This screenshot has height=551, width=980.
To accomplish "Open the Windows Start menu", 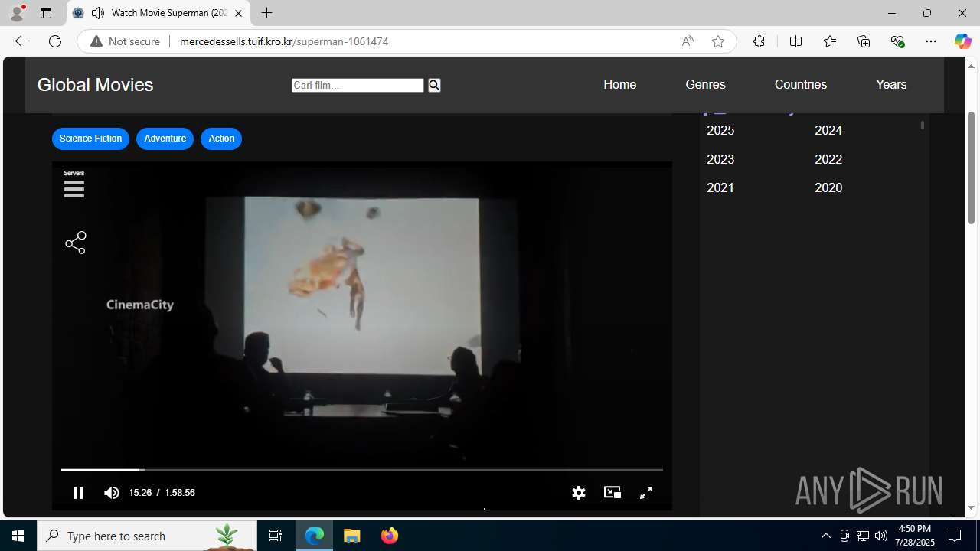I will [18, 536].
